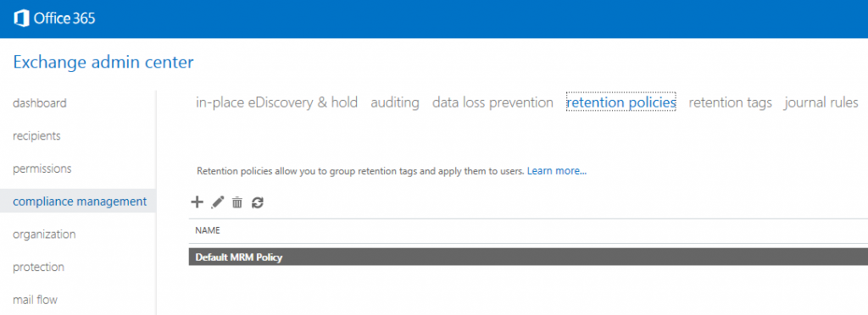Click the refresh icon in the toolbar
This screenshot has height=315, width=868.
click(258, 203)
